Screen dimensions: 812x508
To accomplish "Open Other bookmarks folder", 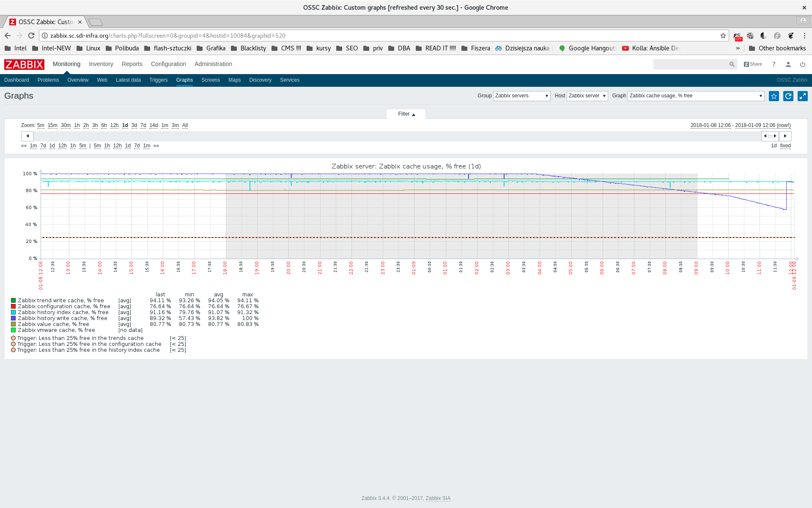I will pyautogui.click(x=777, y=48).
